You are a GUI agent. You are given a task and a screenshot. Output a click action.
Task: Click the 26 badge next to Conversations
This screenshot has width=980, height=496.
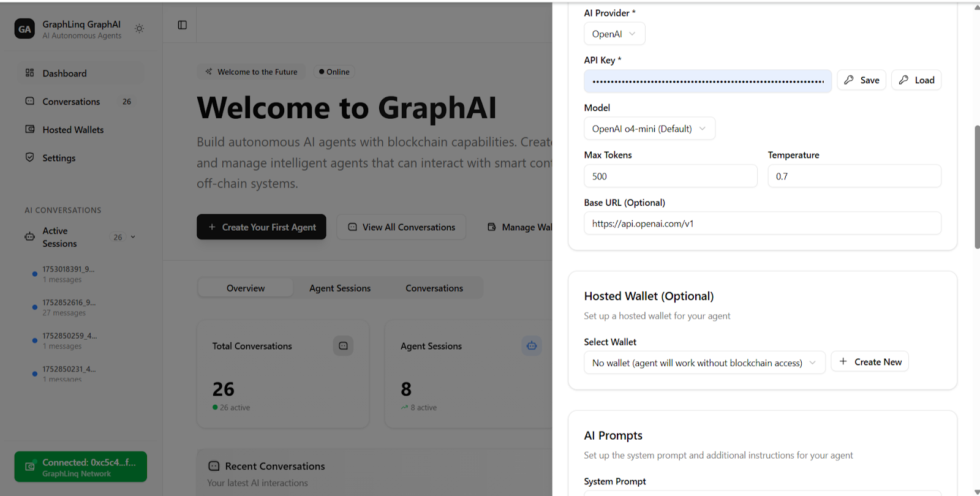coord(127,102)
